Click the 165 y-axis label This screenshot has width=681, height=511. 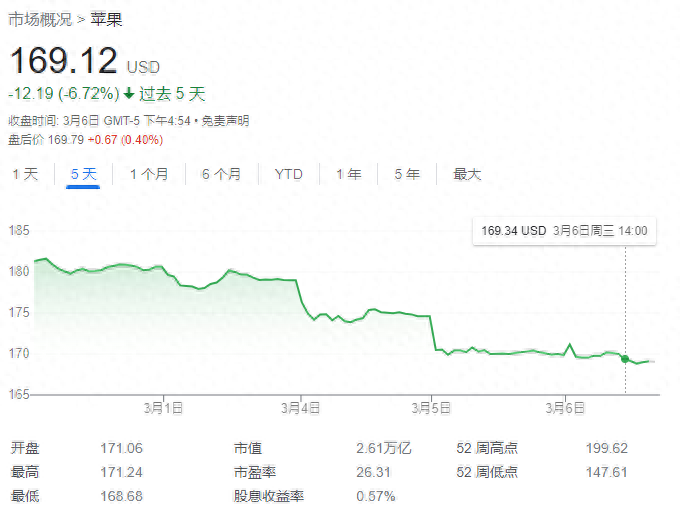(x=19, y=394)
